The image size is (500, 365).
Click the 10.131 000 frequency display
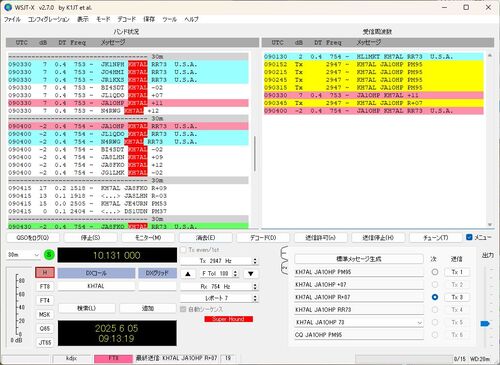point(117,255)
